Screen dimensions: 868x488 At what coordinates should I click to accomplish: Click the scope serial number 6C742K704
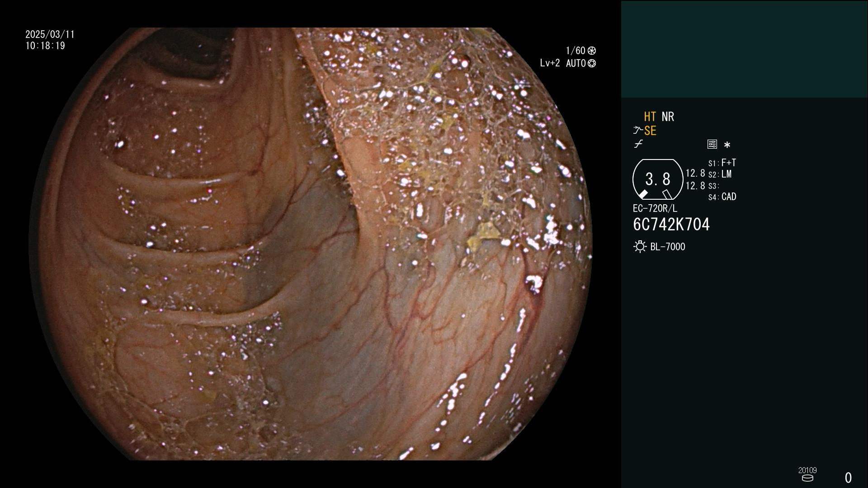pyautogui.click(x=671, y=225)
